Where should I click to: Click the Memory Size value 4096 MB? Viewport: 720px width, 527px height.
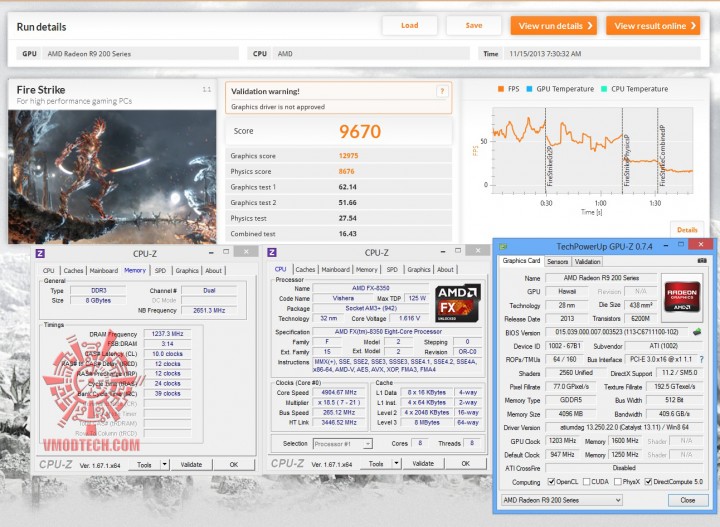[570, 414]
